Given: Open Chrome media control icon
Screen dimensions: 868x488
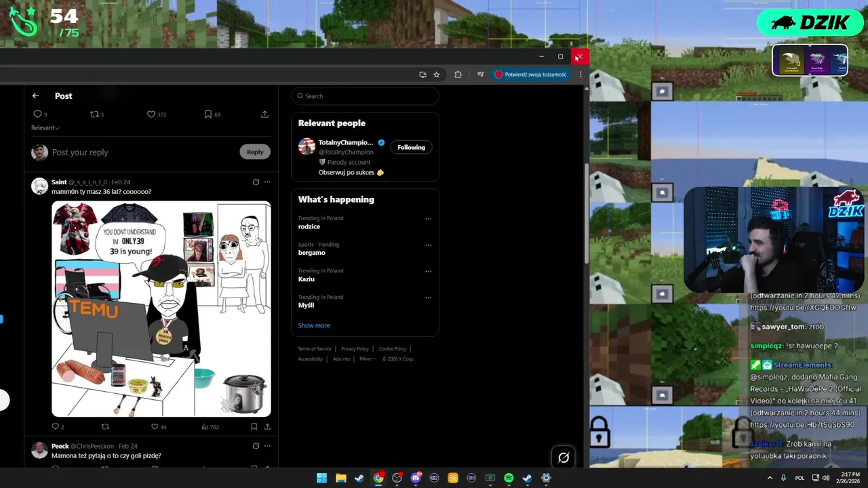Looking at the screenshot, I should [x=480, y=75].
